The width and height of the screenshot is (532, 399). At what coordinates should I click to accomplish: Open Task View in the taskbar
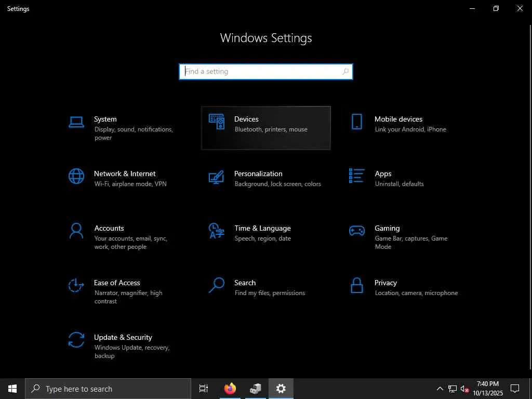pyautogui.click(x=204, y=389)
